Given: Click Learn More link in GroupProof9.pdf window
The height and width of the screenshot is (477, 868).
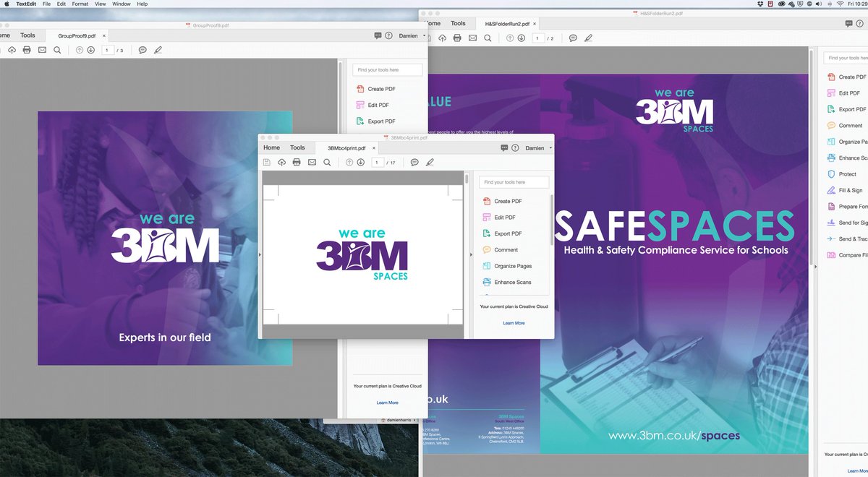Looking at the screenshot, I should [387, 403].
